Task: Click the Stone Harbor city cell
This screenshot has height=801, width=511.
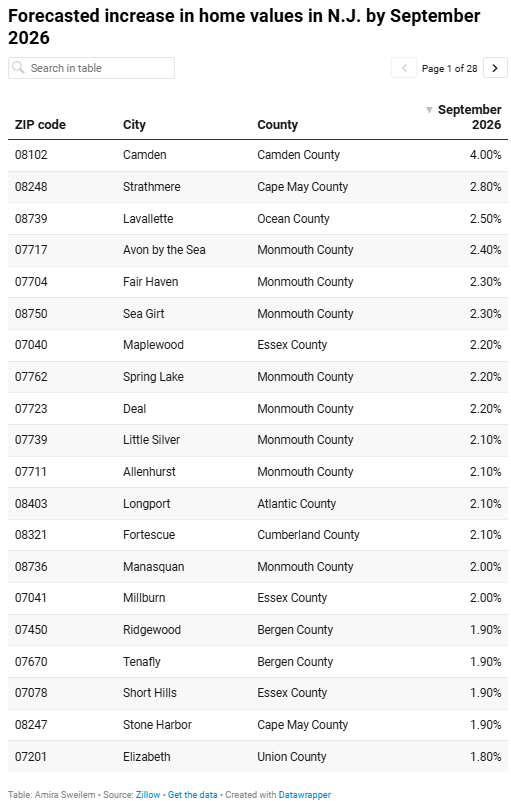Action: point(157,725)
